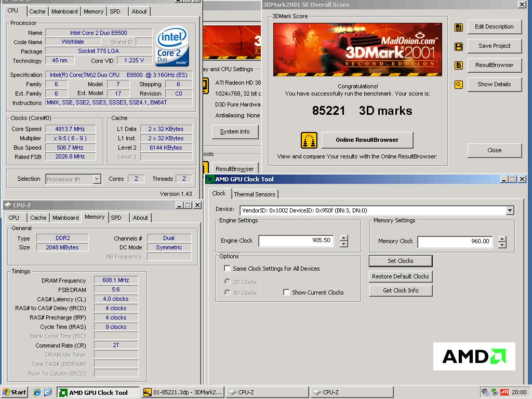Click the network tray icon
532x399 pixels.
(x=495, y=392)
